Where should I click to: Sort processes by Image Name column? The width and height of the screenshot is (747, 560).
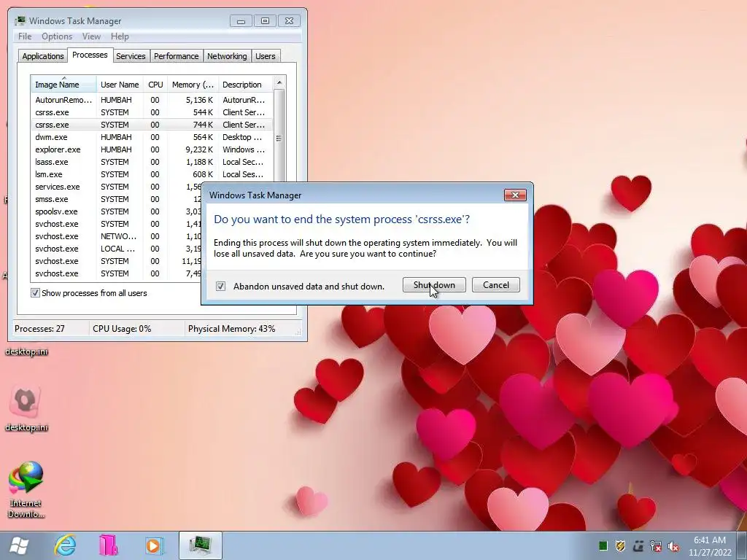64,85
